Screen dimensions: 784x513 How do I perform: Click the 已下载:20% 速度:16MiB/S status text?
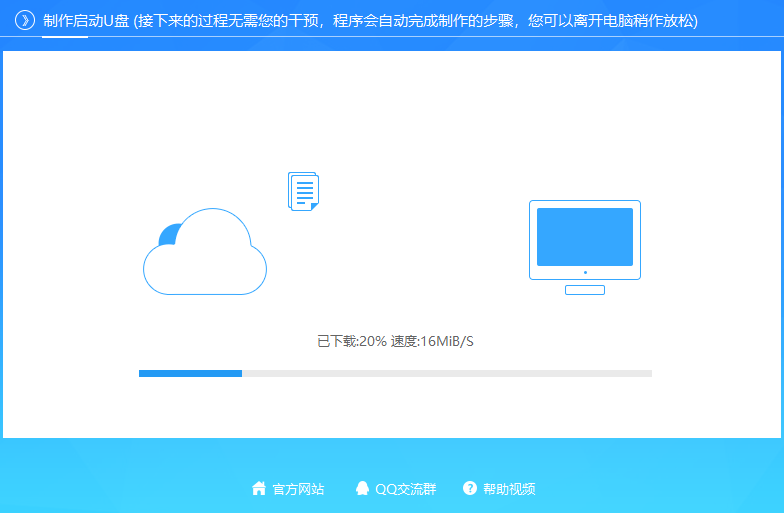click(x=396, y=342)
